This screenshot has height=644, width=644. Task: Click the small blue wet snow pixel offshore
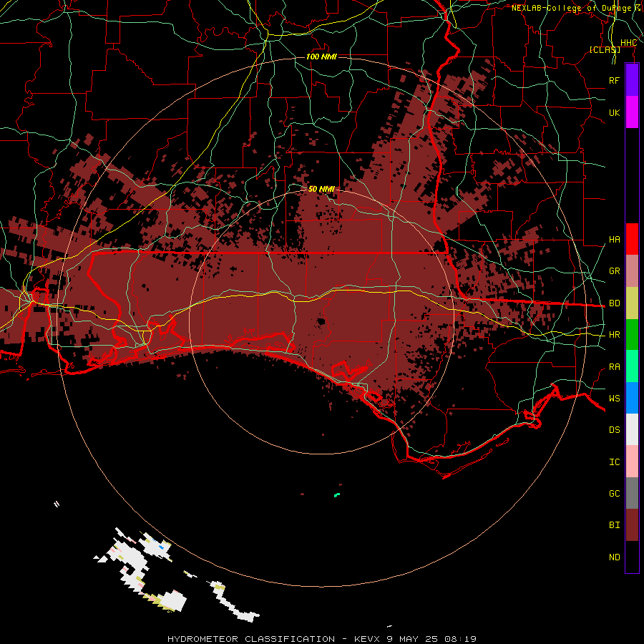coord(162,547)
